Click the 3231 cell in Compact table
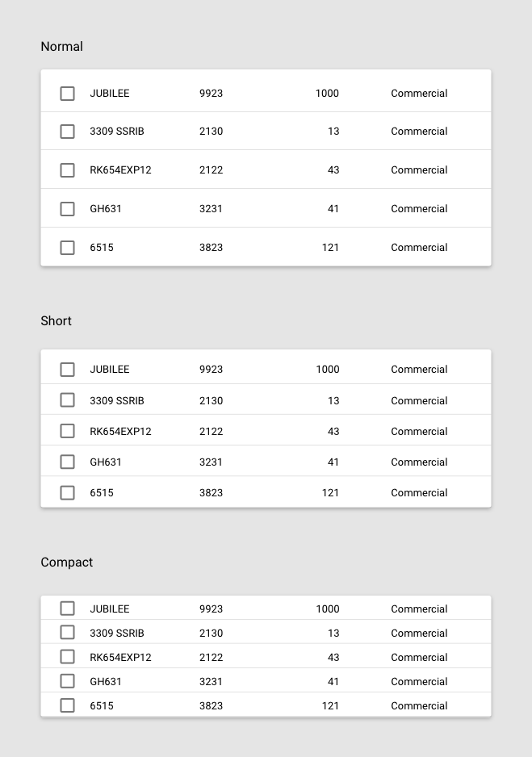Screen dimensions: 532x757 point(211,682)
